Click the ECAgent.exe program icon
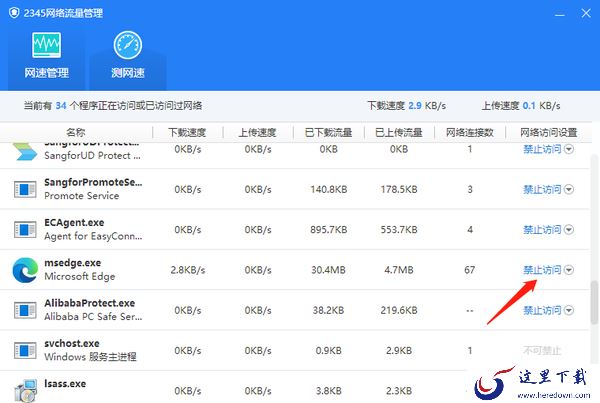600x403 pixels. [25, 230]
